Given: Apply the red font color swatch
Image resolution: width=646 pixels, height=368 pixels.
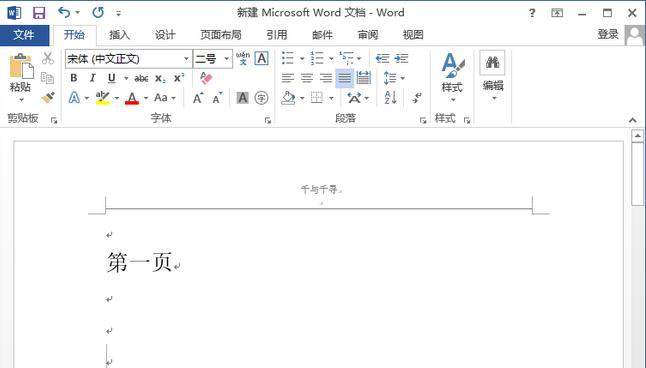Looking at the screenshot, I should 132,98.
